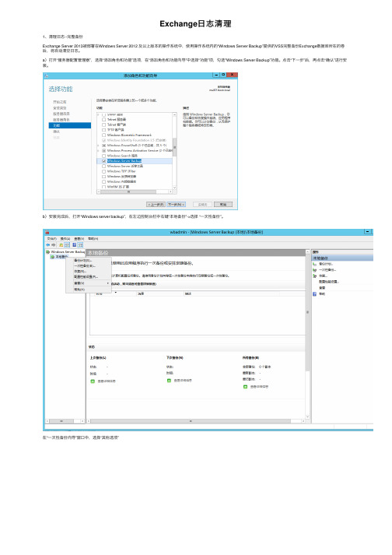392x555 pixels.
Task: Click the 一次性备份 icon in the actions pane
Action: [314, 270]
